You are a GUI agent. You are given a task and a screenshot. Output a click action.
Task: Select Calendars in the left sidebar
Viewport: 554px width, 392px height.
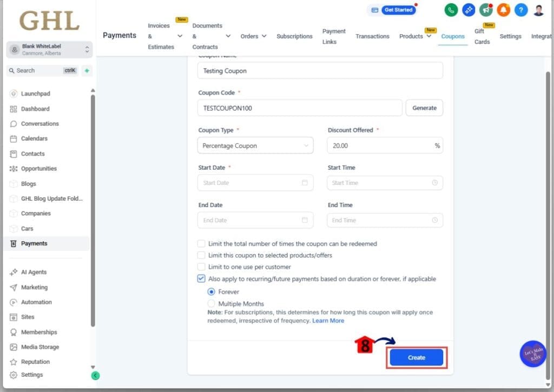click(36, 138)
